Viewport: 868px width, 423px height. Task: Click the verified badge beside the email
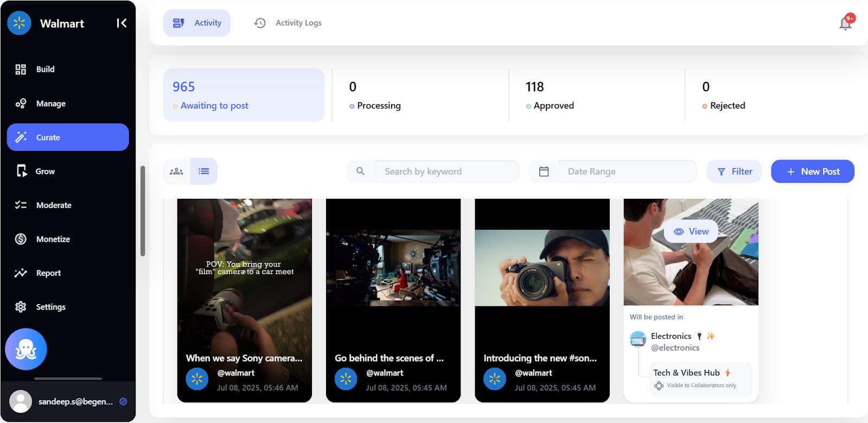(123, 401)
